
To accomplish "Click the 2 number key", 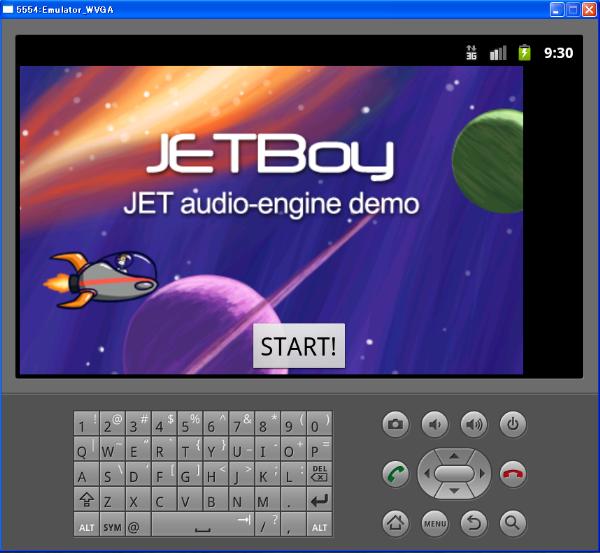I will [x=112, y=423].
